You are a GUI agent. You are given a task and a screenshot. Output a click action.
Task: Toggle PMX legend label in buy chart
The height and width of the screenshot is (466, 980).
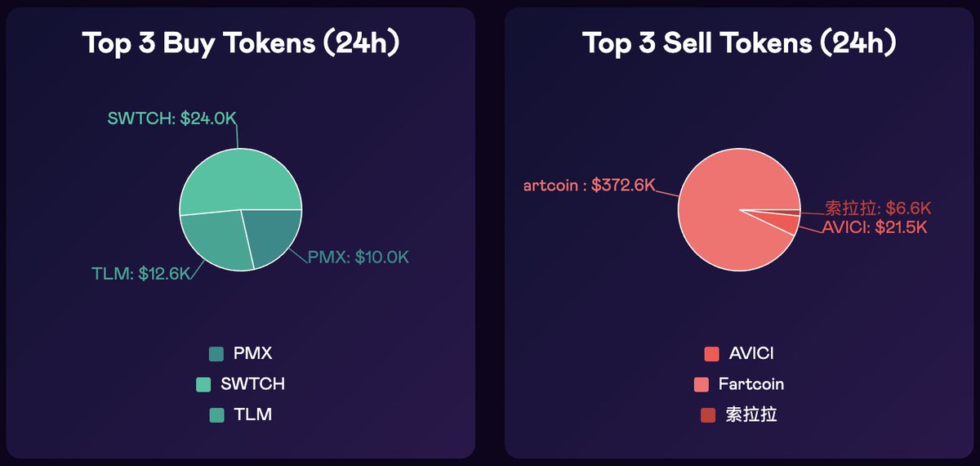click(x=252, y=354)
